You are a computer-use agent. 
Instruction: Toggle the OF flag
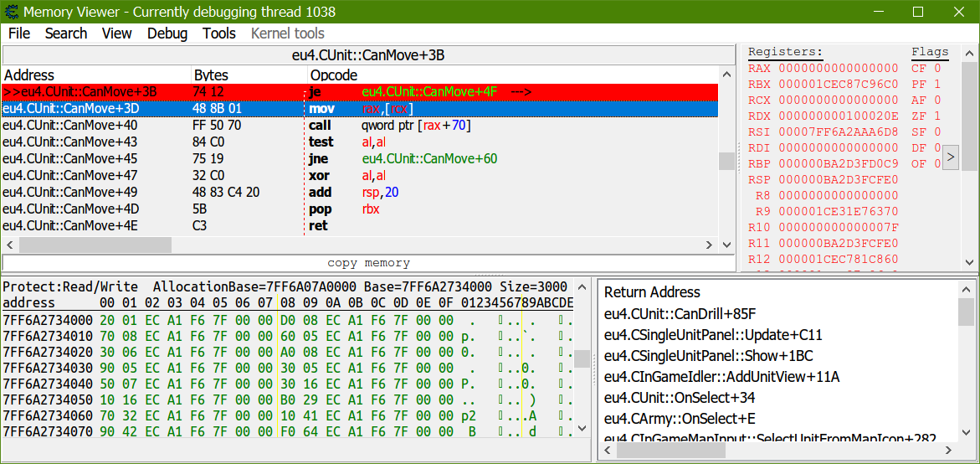click(x=926, y=164)
